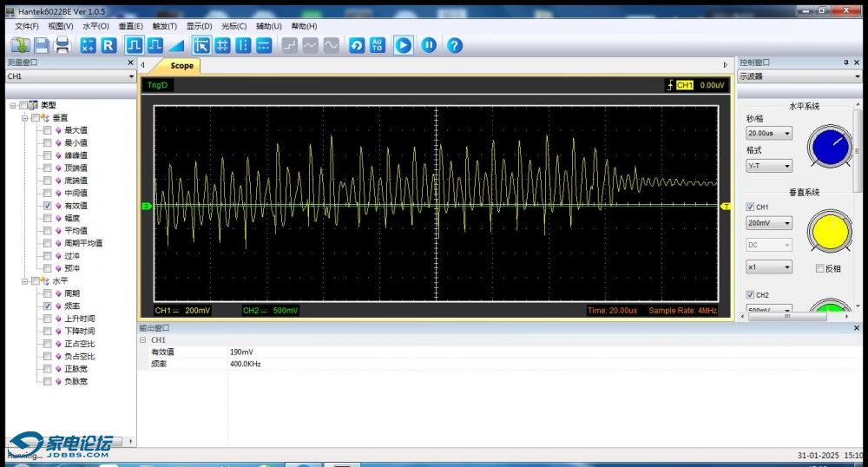Screen dimensions: 868x467
Task: Click the green CH1 zero-level marker
Action: (147, 207)
